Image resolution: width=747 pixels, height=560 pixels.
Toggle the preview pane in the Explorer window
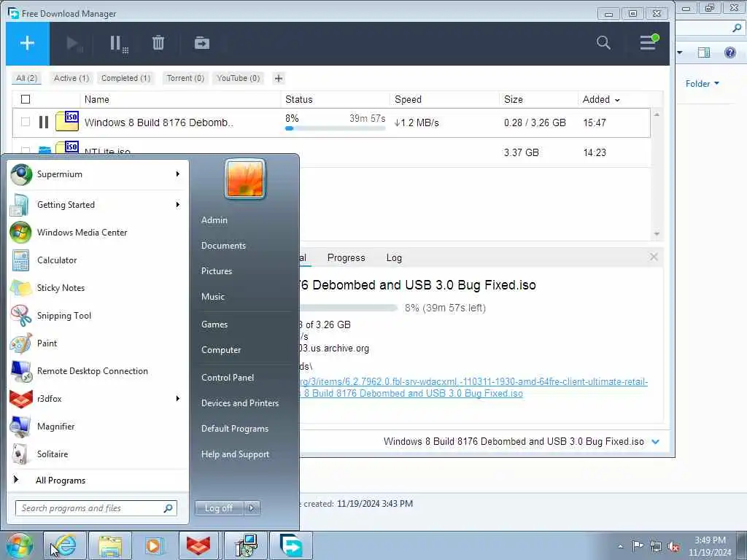(704, 52)
